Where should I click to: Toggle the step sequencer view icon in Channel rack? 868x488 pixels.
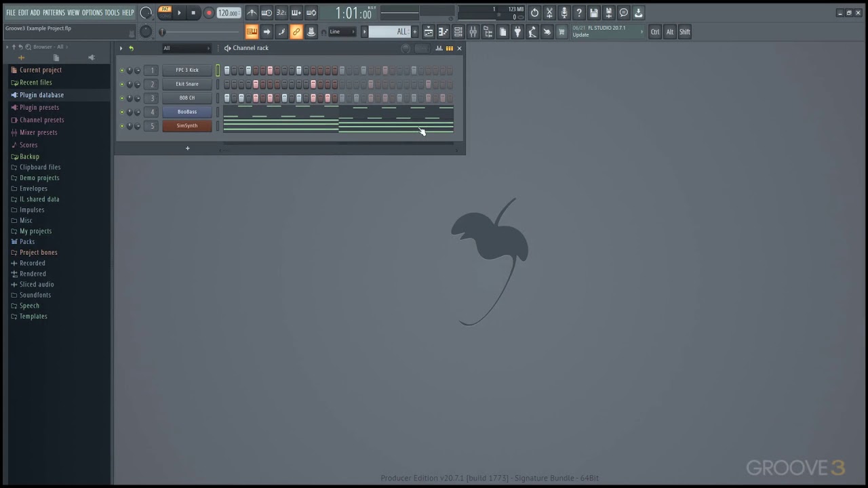tap(449, 48)
